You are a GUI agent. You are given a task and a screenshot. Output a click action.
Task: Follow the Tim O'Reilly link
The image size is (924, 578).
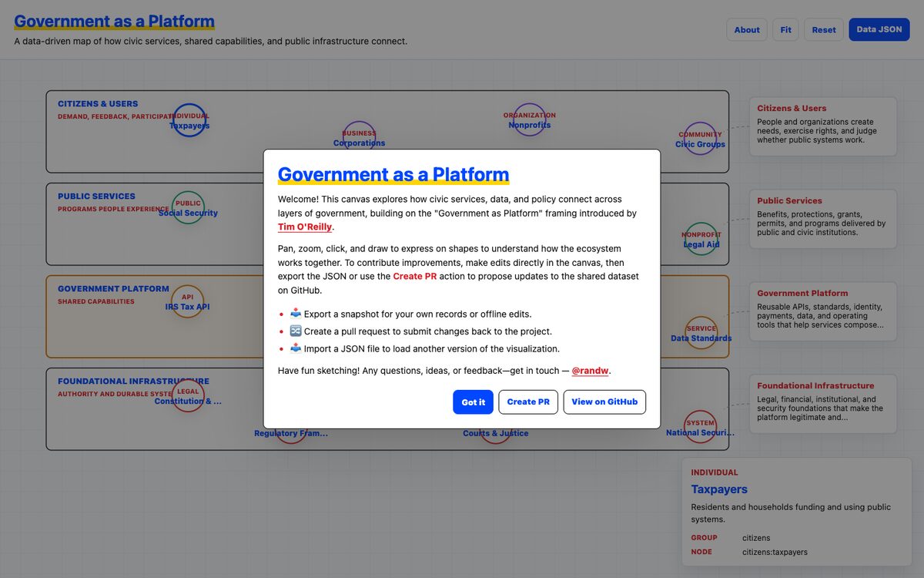pos(305,227)
